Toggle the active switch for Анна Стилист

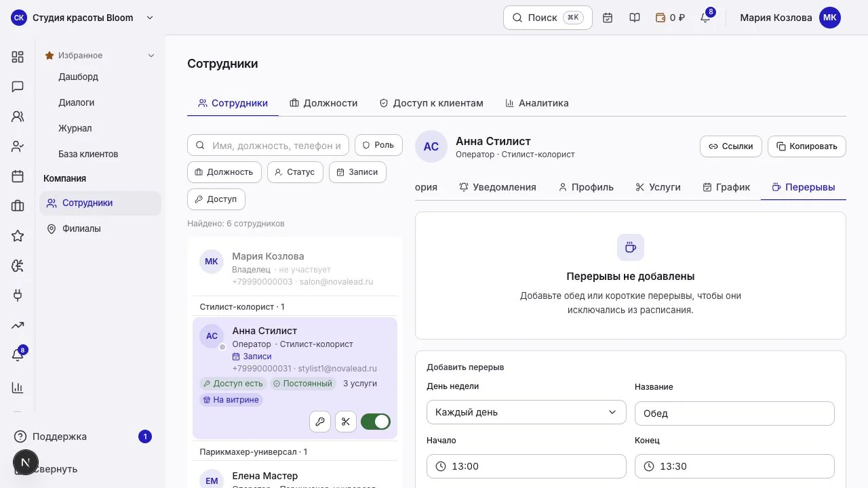click(x=376, y=422)
